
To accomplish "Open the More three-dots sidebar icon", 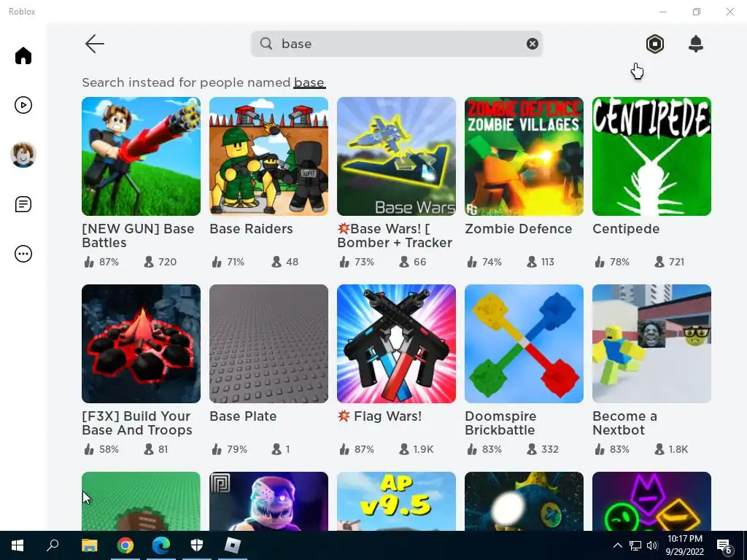I will [23, 254].
